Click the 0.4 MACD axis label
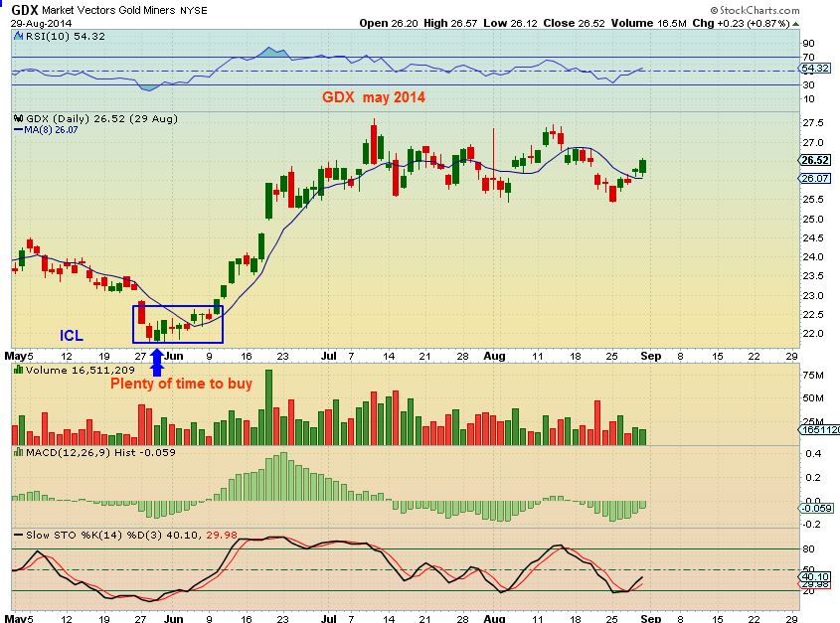Viewport: 840px width, 623px height. [x=813, y=454]
